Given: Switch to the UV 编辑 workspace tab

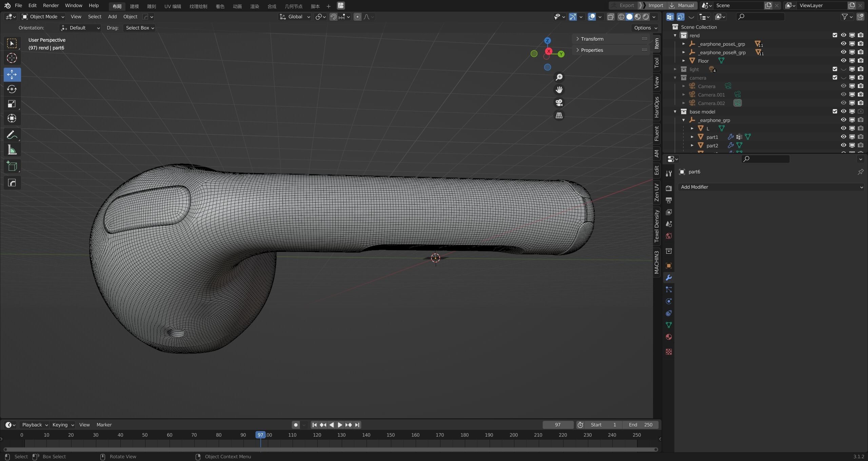Looking at the screenshot, I should pos(173,6).
